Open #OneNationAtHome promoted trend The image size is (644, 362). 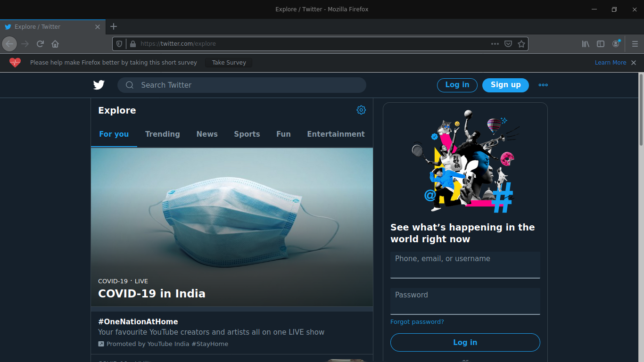pos(232,333)
